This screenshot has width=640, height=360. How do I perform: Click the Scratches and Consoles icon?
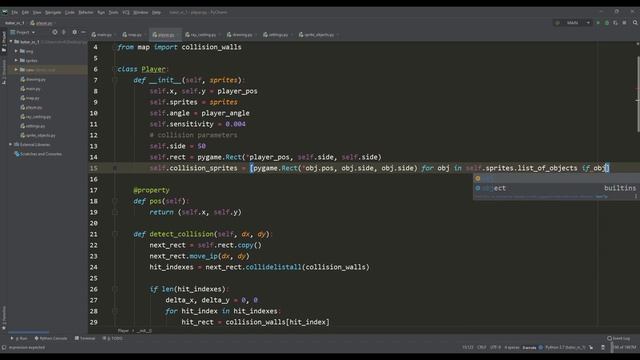coord(17,154)
